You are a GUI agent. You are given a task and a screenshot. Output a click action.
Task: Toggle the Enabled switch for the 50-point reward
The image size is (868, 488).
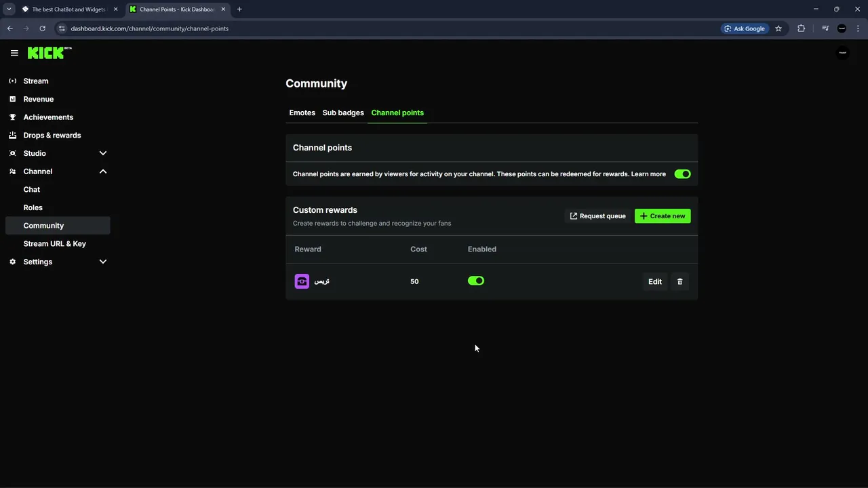click(476, 281)
